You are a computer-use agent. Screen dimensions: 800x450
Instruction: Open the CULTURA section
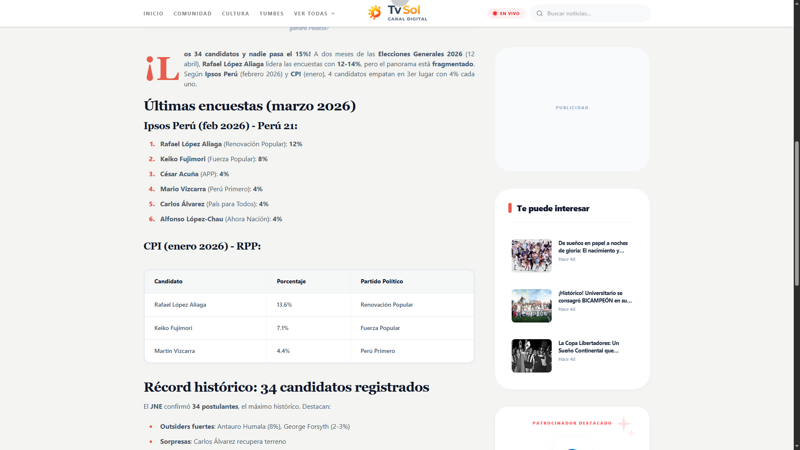click(x=235, y=13)
